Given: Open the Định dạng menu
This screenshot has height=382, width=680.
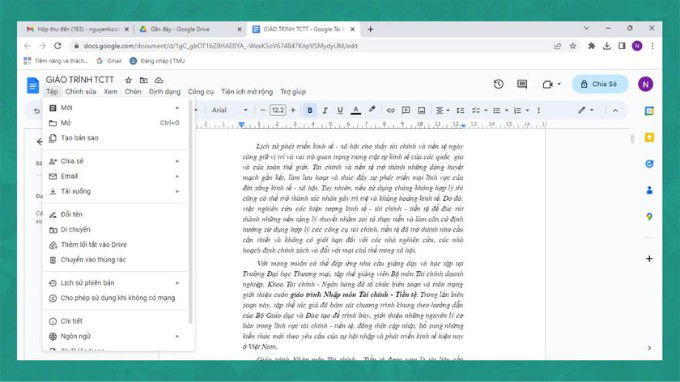Looking at the screenshot, I should 164,92.
